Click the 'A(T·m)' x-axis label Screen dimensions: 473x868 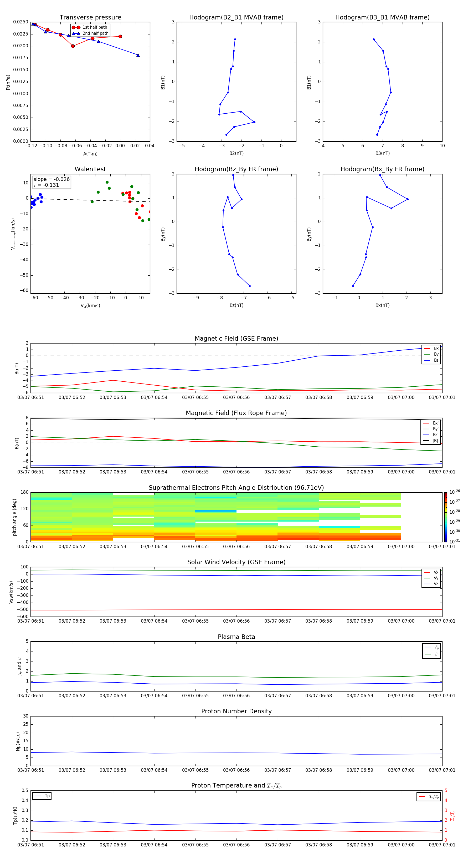coord(90,154)
